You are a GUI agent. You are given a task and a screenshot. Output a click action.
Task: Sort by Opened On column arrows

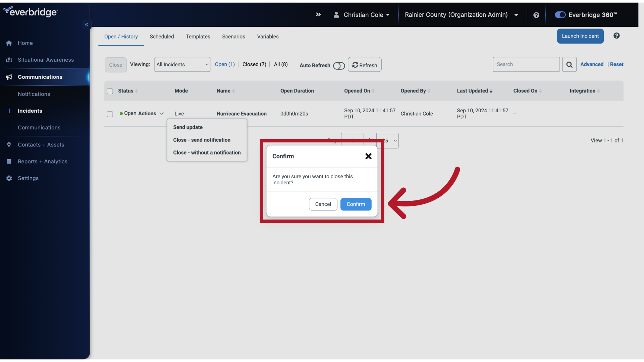coord(373,91)
